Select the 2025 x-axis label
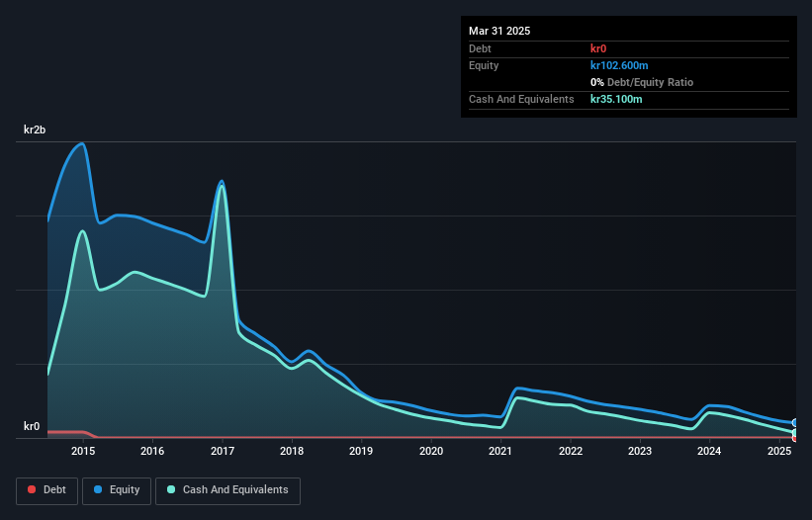This screenshot has height=520, width=812. [x=778, y=451]
